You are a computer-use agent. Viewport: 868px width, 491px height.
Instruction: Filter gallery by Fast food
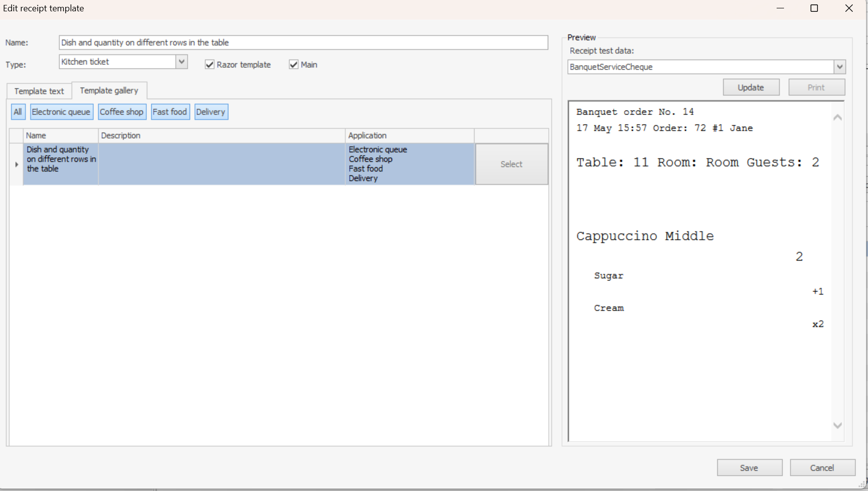tap(170, 112)
